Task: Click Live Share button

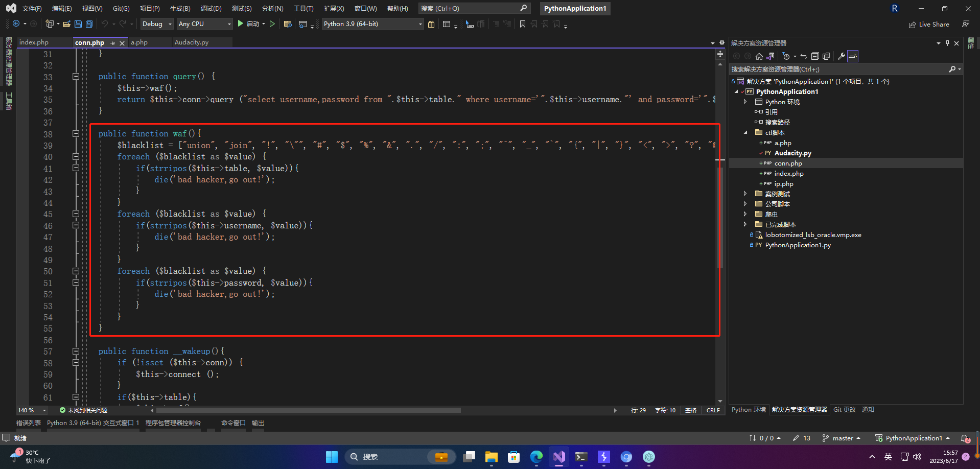Action: point(929,24)
